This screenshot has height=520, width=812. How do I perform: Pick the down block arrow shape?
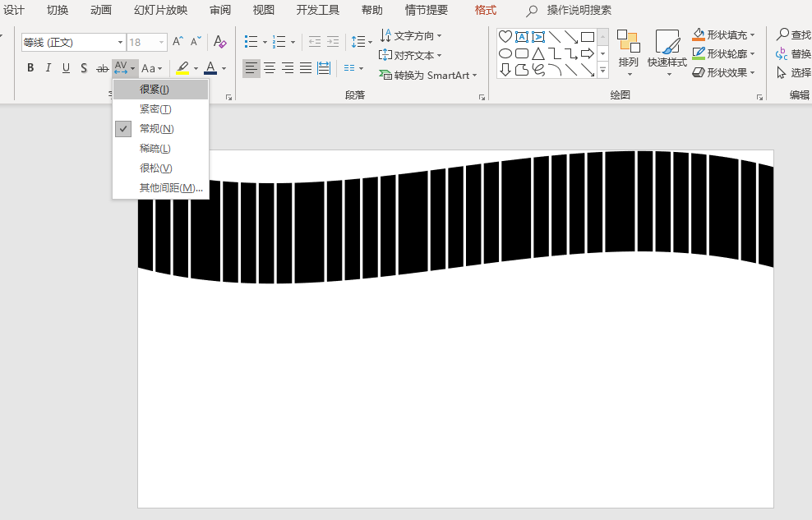(505, 70)
